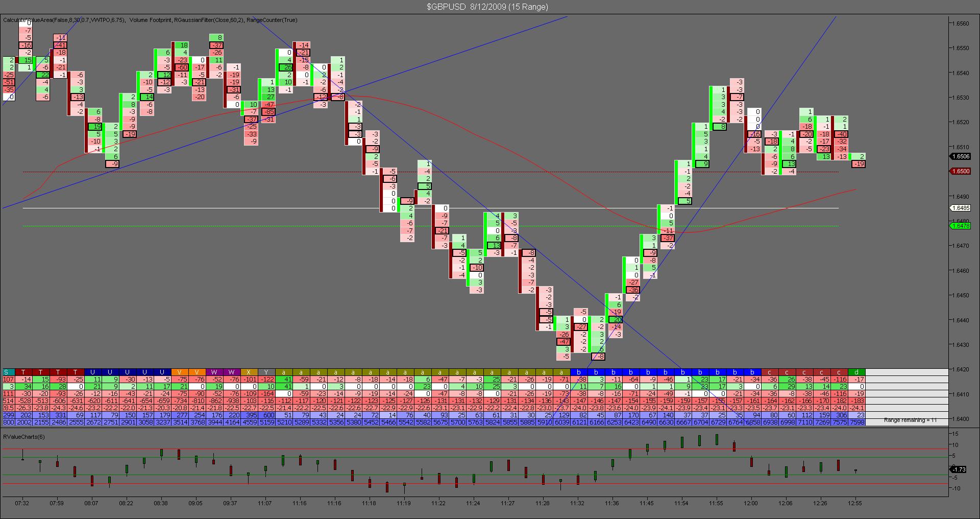Click the 07:32 time axis label

[22, 503]
